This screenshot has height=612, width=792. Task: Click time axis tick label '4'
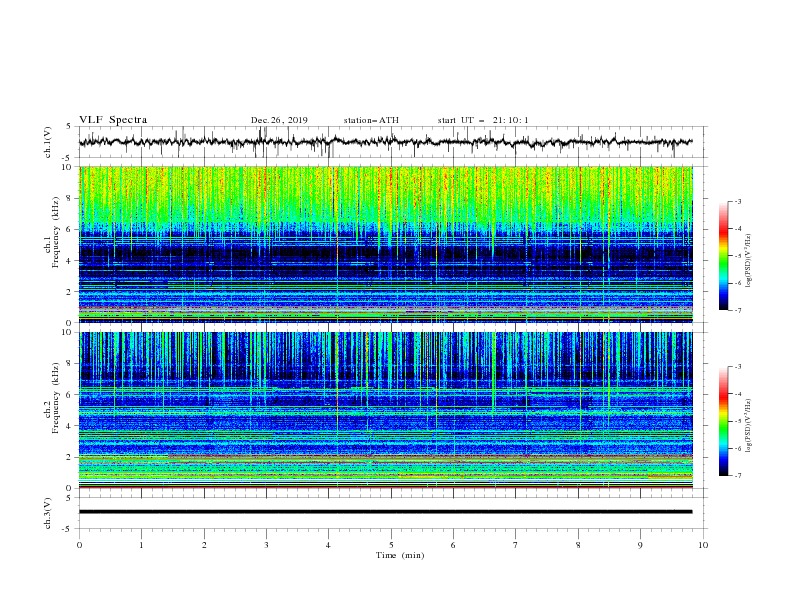pyautogui.click(x=329, y=545)
